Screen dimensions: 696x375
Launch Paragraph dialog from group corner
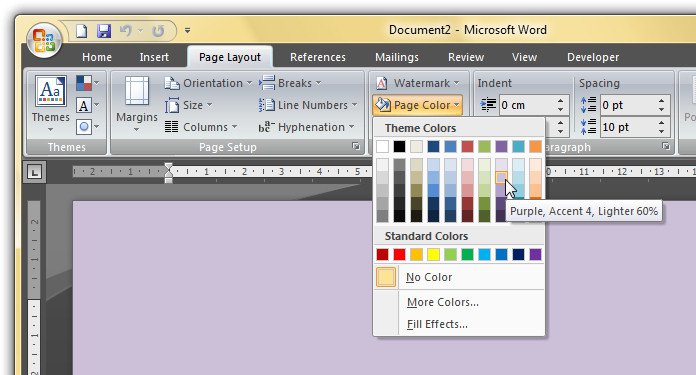tap(666, 146)
